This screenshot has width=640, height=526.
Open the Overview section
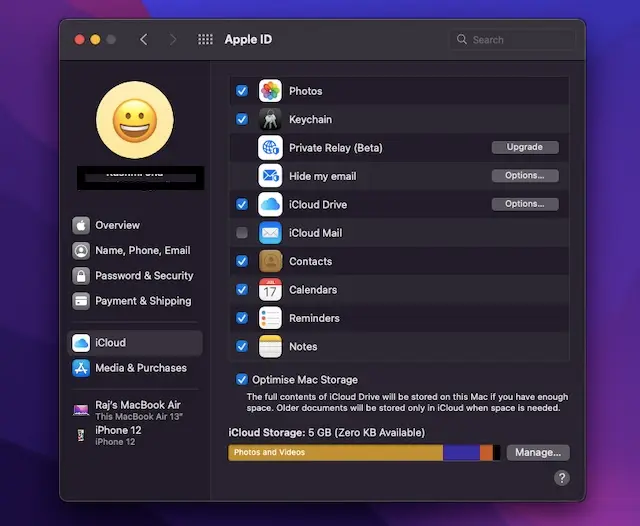(135, 225)
